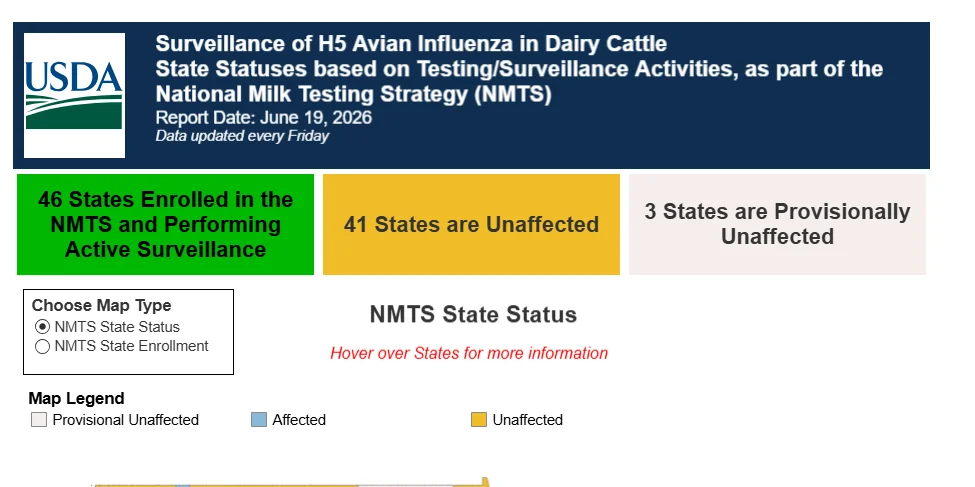Click the USDA logo in the header

coord(74,95)
